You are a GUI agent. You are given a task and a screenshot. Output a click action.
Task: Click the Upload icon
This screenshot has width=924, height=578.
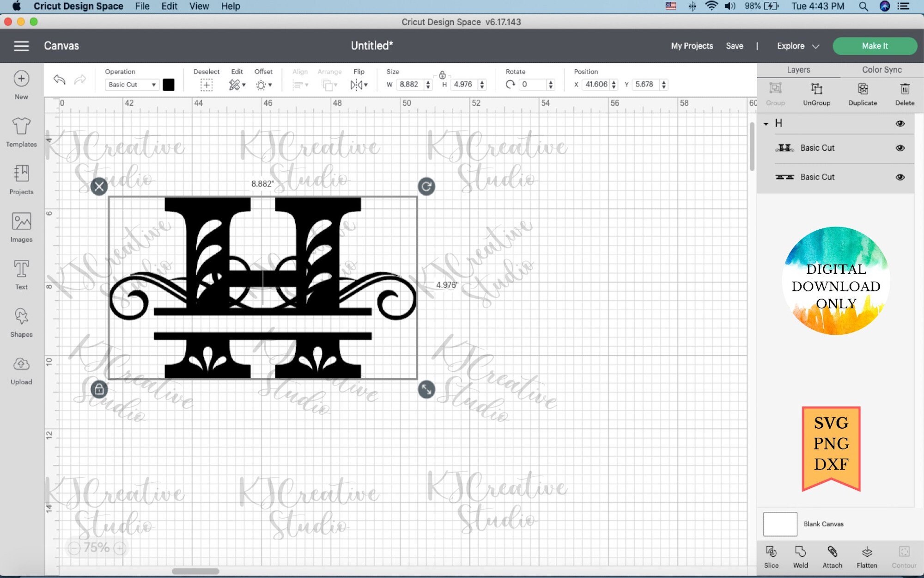point(21,370)
